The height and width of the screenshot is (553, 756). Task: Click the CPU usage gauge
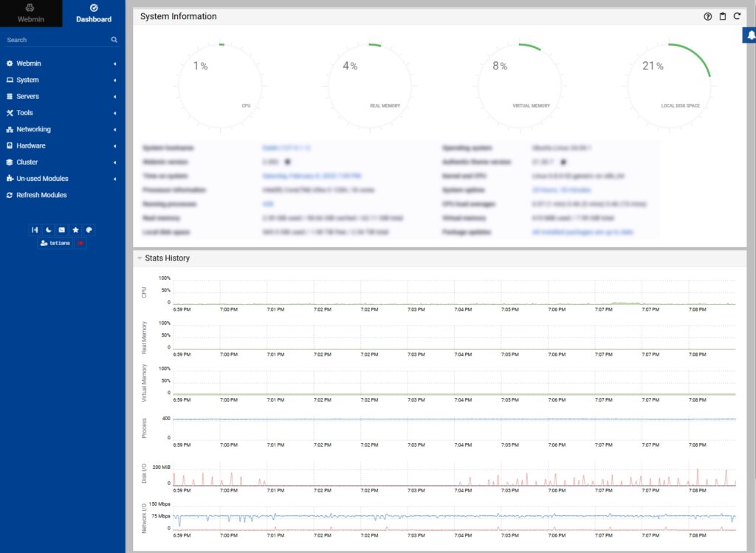[220, 86]
